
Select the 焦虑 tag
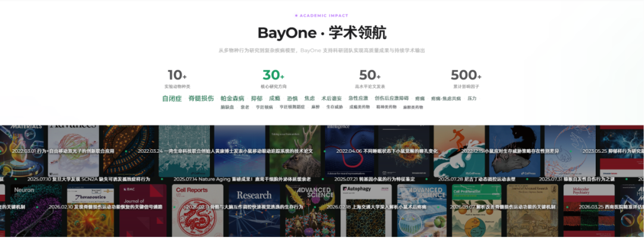click(309, 99)
